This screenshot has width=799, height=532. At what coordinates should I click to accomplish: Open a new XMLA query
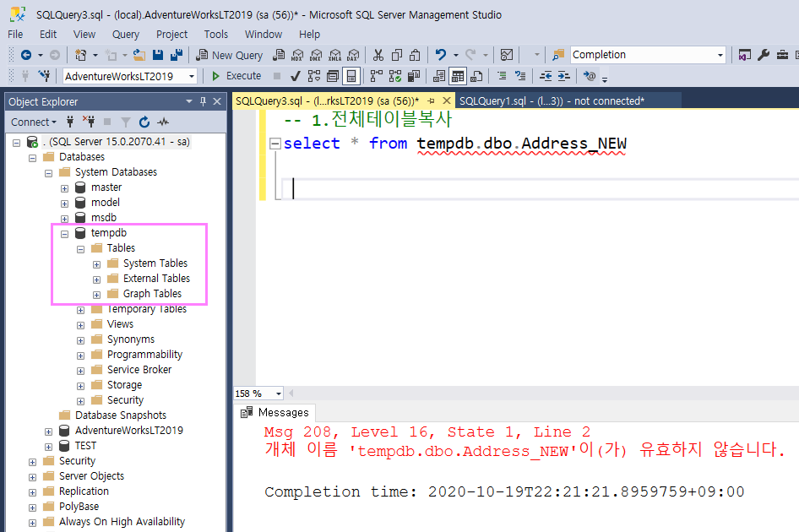click(334, 55)
